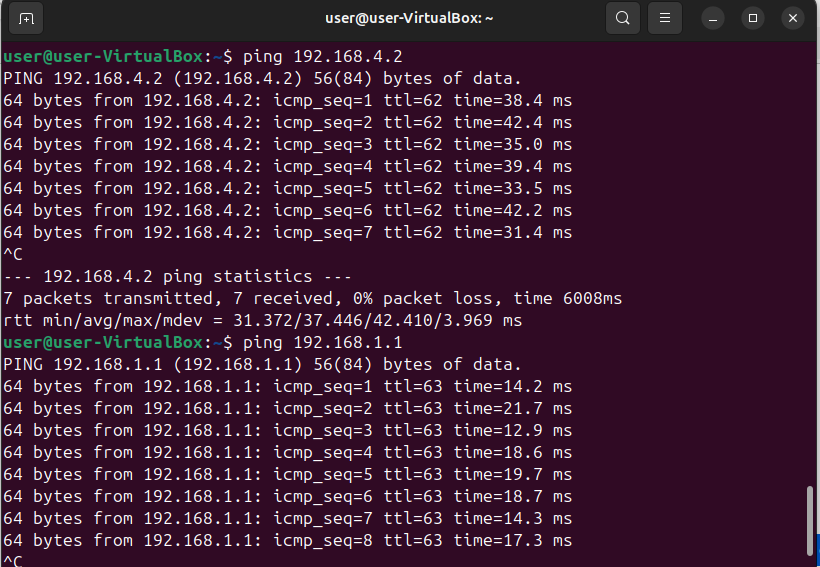Click the reply line with time=12.9 ms
Image resolution: width=820 pixels, height=567 pixels.
click(288, 430)
